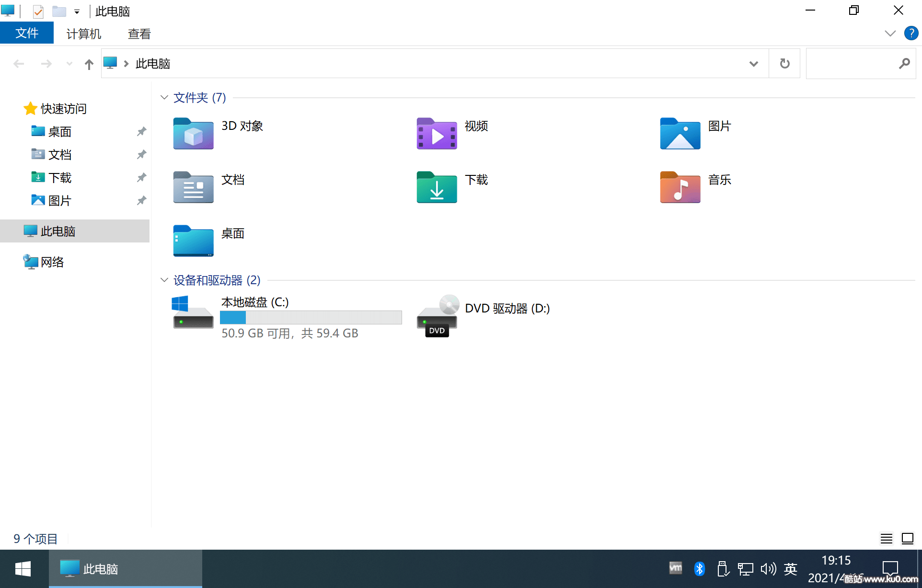Image resolution: width=922 pixels, height=588 pixels.
Task: Open the volume tray icon
Action: point(768,569)
